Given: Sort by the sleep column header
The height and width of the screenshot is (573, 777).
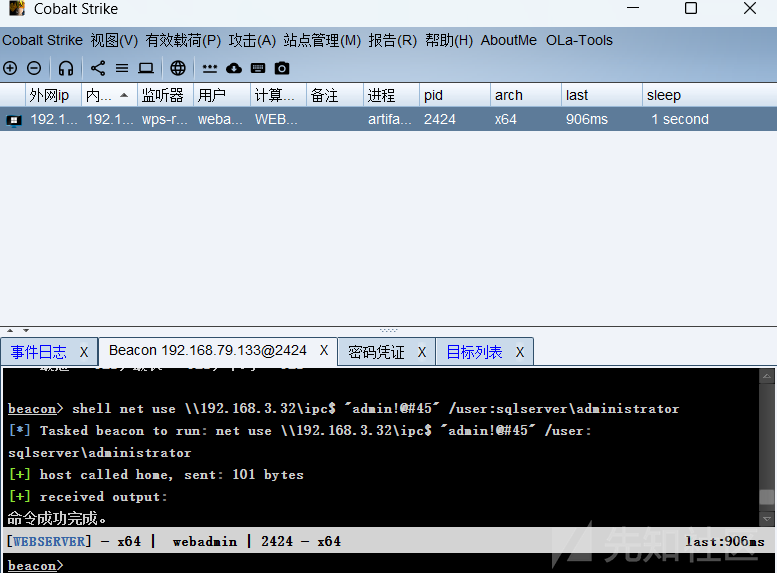Looking at the screenshot, I should (x=709, y=95).
